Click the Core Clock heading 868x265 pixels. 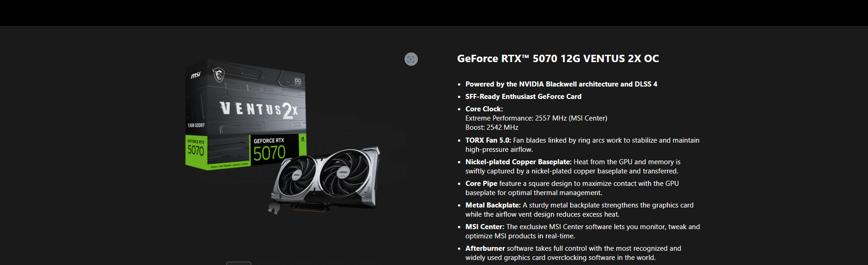(484, 109)
